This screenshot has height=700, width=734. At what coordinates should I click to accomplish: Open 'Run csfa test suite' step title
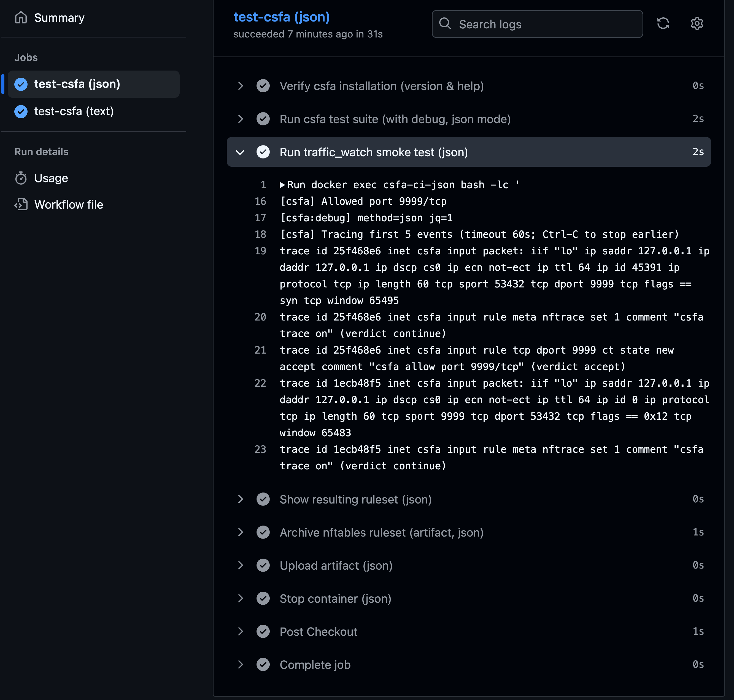395,119
